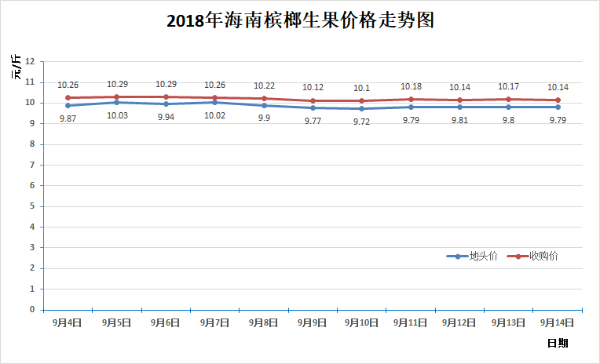This screenshot has height=364, width=600.
Task: Select the 10.12 data label
Action: tap(313, 88)
